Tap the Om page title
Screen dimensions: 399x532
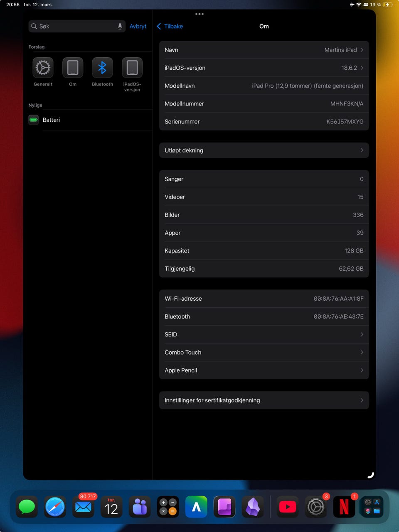coord(264,26)
